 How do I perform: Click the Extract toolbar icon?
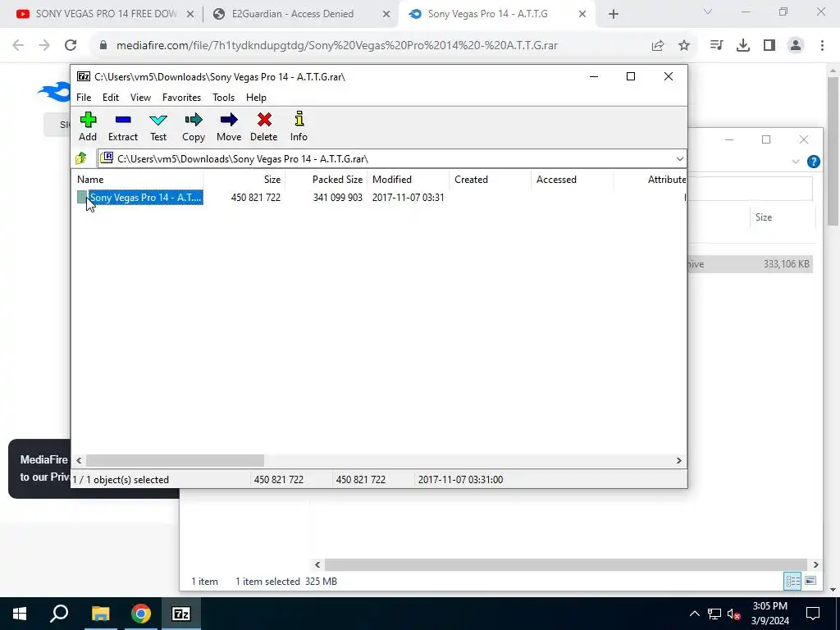(123, 126)
